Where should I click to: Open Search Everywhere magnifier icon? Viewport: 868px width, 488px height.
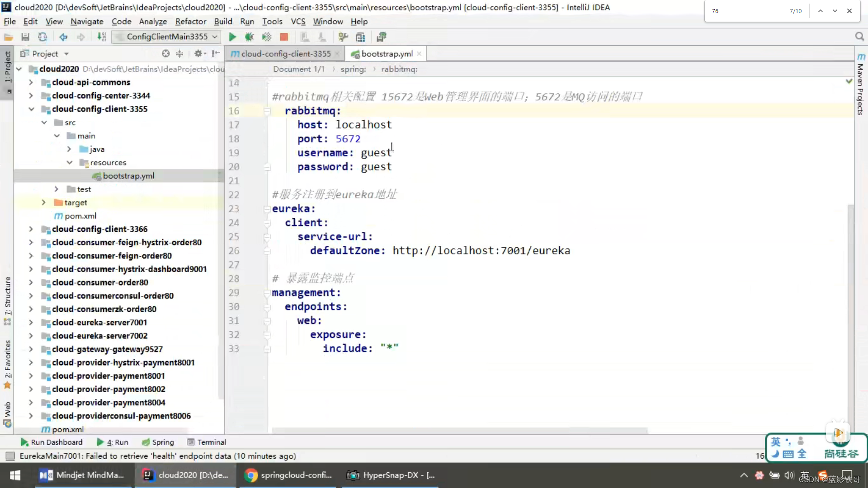859,37
